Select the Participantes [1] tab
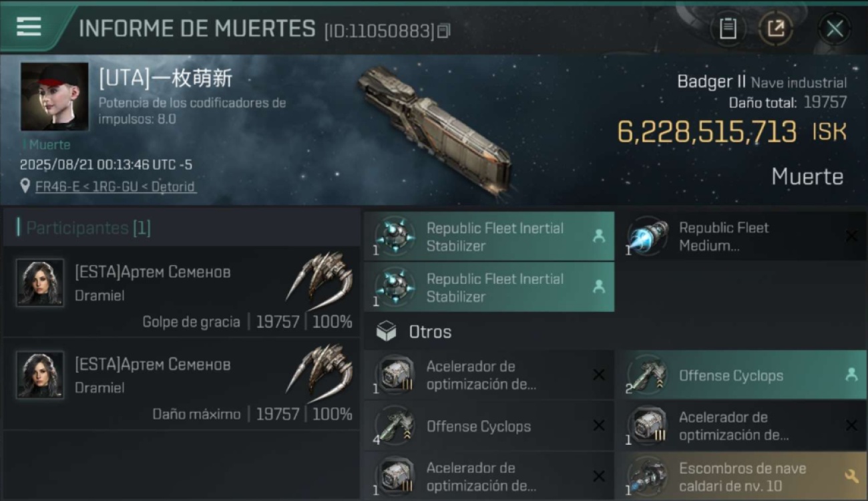Viewport: 868px width, 501px height. (x=88, y=228)
